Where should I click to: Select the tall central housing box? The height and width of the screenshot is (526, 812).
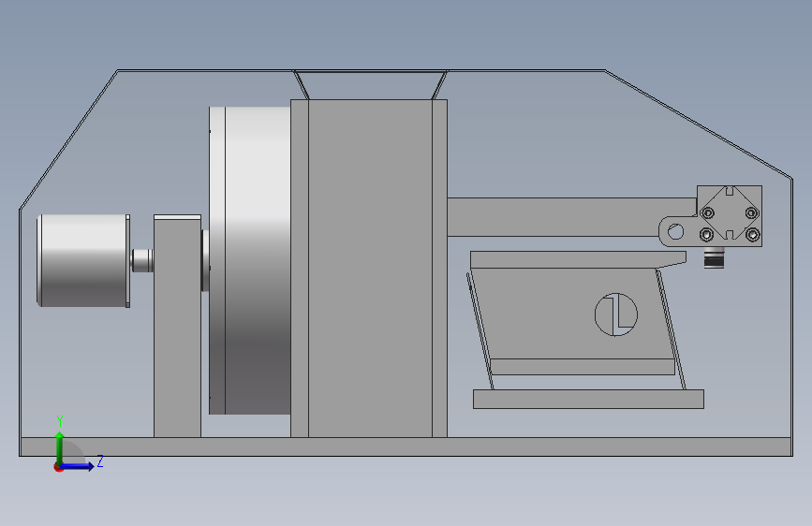(369, 269)
